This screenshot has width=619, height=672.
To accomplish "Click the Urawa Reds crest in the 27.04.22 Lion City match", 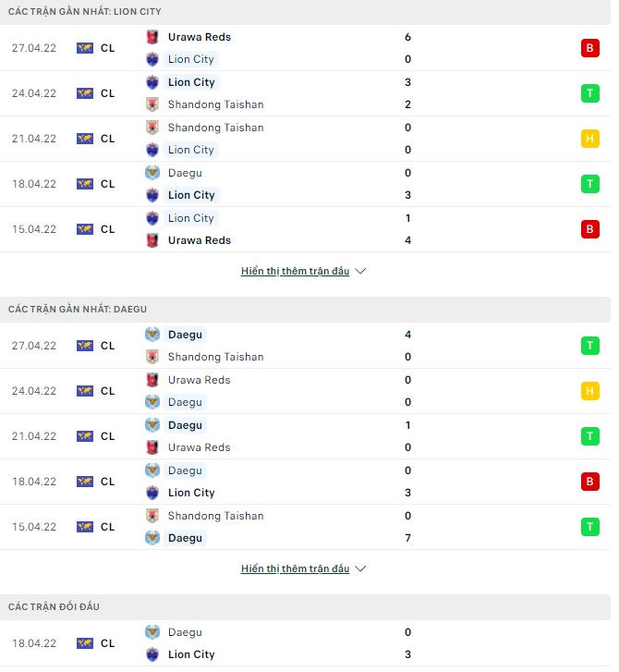I will (152, 37).
